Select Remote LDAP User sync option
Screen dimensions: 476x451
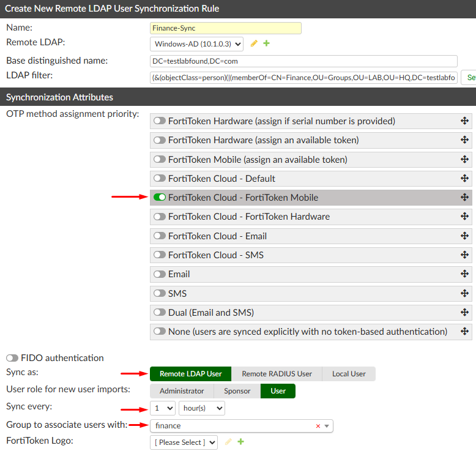191,374
